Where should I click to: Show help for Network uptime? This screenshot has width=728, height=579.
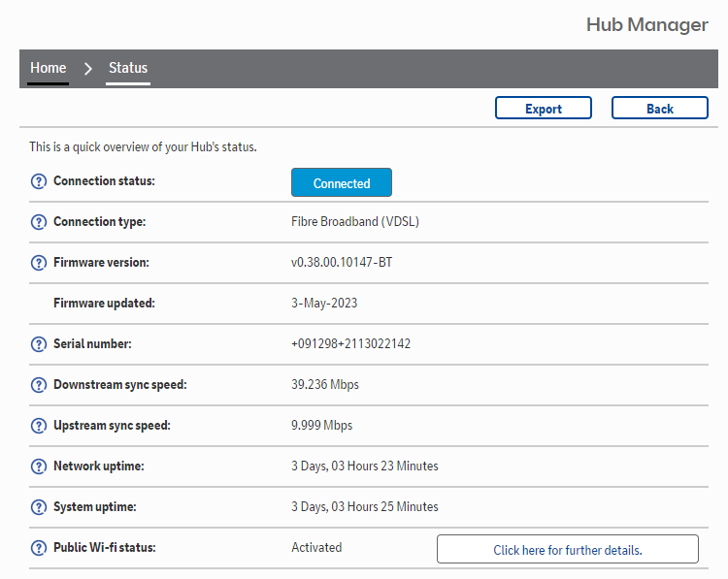(39, 466)
